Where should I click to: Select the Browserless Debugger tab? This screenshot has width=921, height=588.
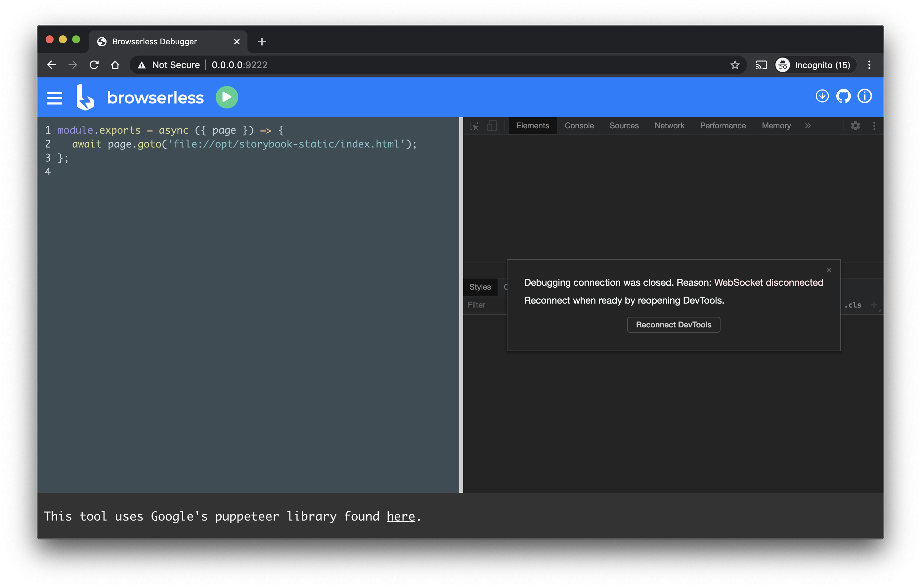167,42
